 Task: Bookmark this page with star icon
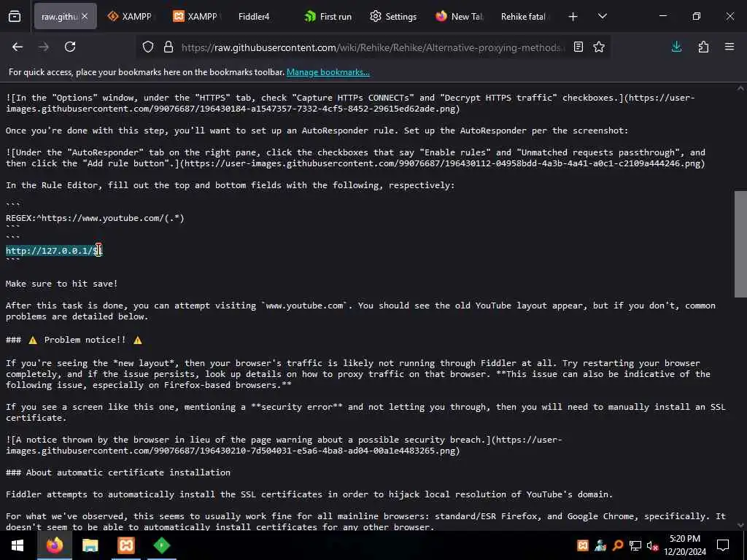(599, 47)
